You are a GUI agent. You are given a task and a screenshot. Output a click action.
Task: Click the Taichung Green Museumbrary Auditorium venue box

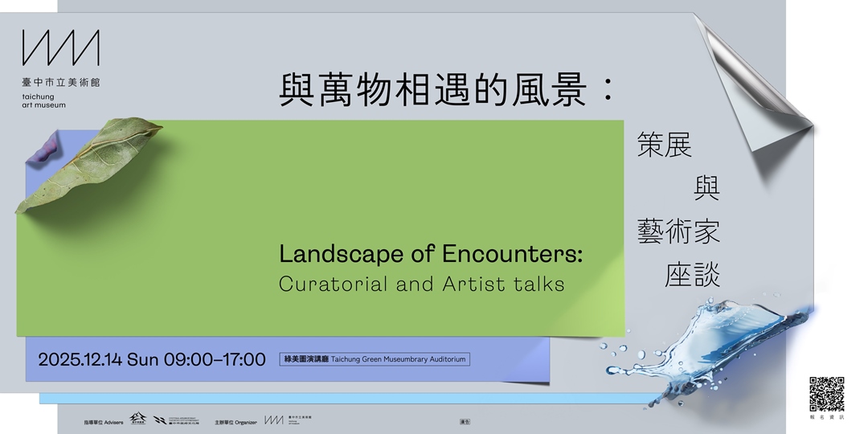[374, 360]
